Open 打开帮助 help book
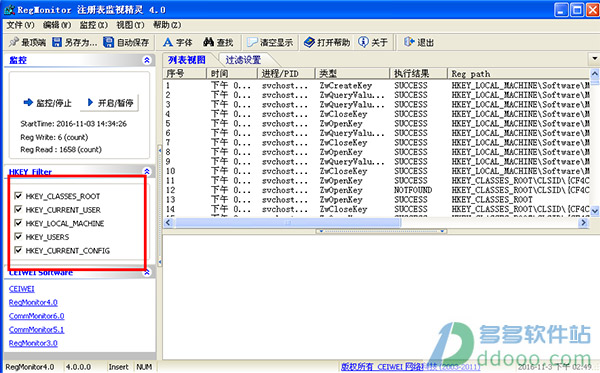The height and width of the screenshot is (373, 600). (x=327, y=42)
